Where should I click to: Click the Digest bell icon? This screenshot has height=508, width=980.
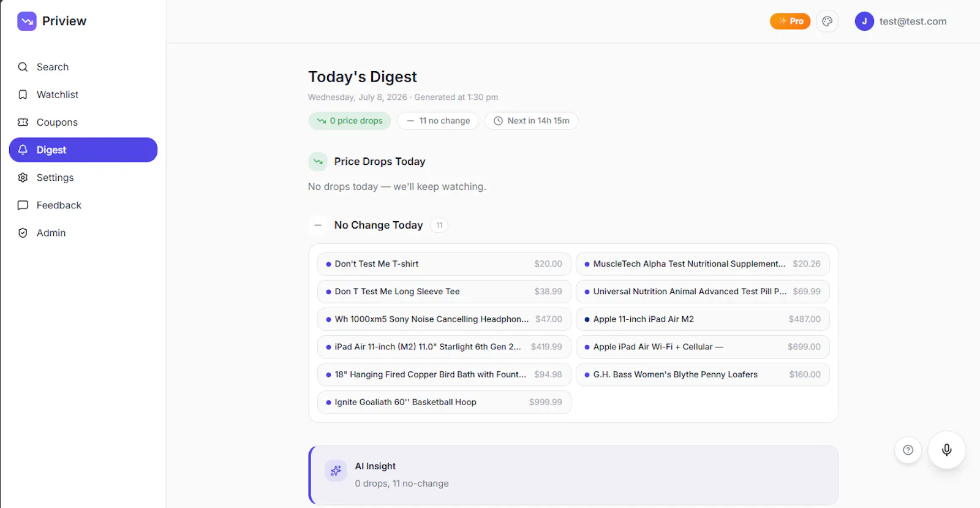coord(23,150)
